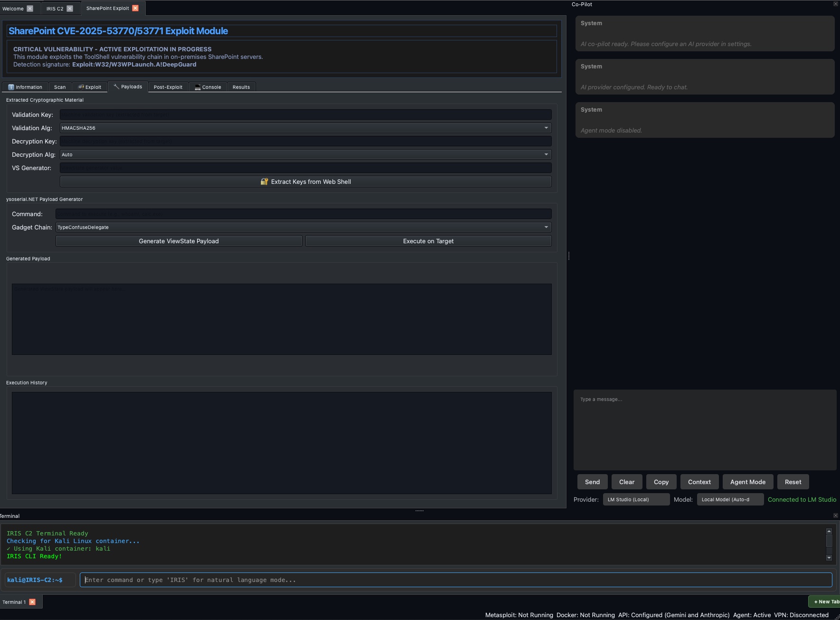Click the Information tab icon
The height and width of the screenshot is (620, 840).
(11, 87)
